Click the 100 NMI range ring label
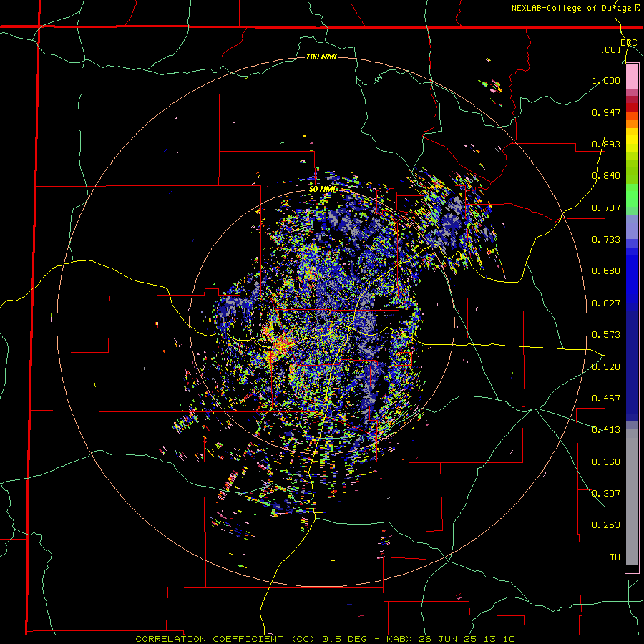Image resolution: width=644 pixels, height=644 pixels. click(321, 57)
